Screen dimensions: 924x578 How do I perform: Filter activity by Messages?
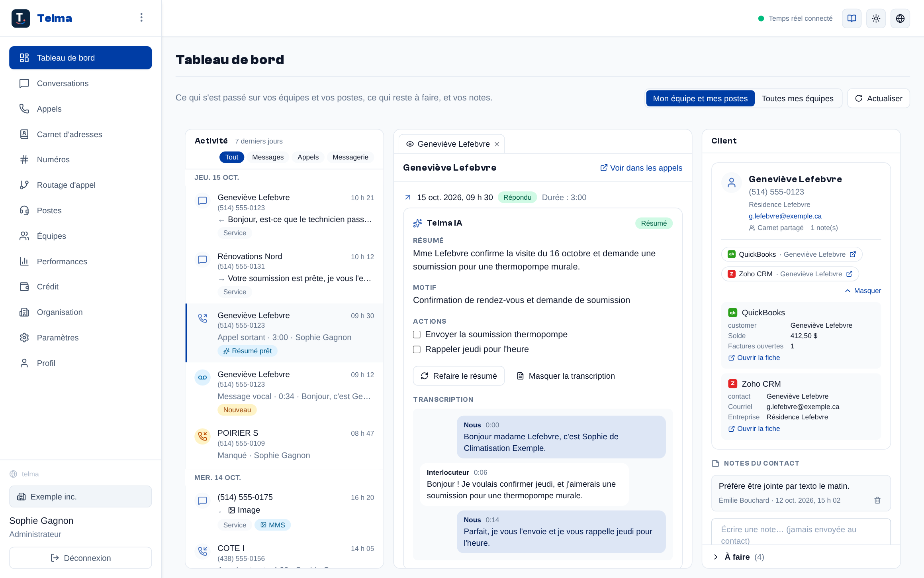point(268,157)
